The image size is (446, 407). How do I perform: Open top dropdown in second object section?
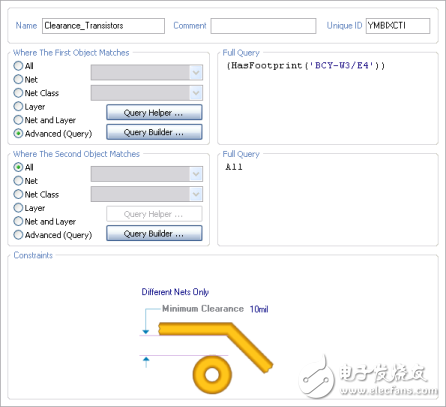click(147, 174)
